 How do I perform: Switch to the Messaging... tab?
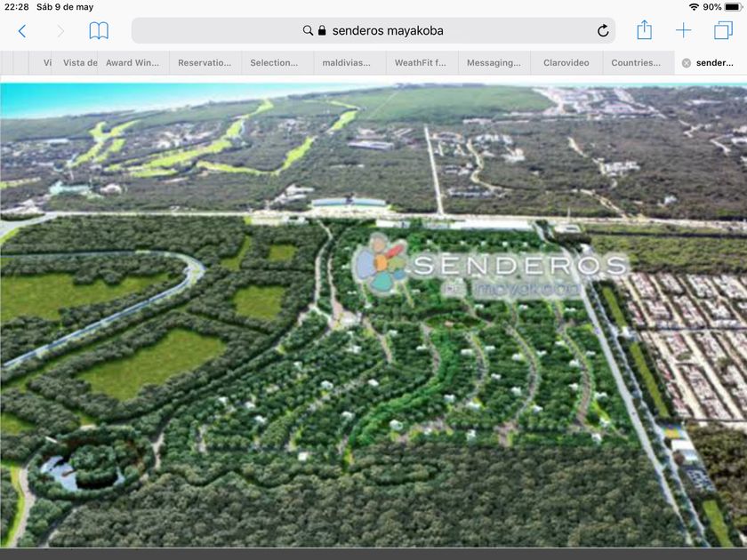(x=494, y=63)
